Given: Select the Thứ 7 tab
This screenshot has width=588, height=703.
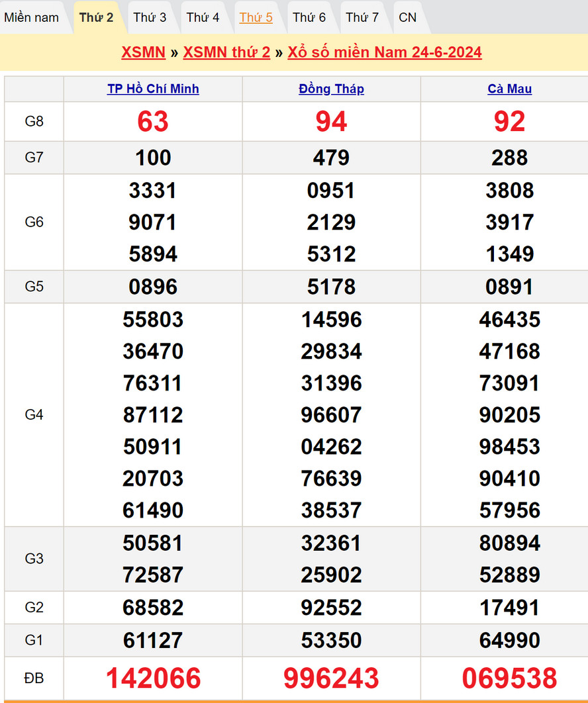Looking at the screenshot, I should (362, 17).
